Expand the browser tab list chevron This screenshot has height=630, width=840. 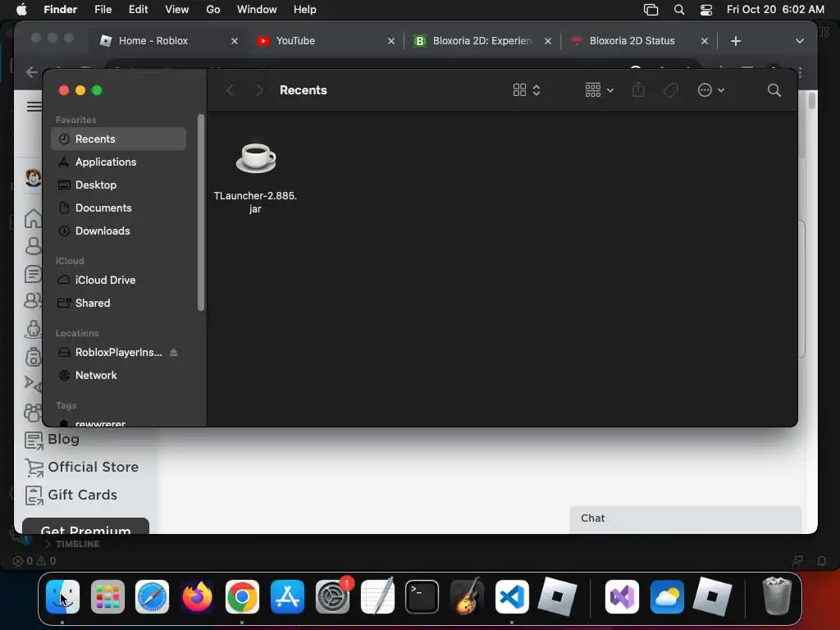tap(799, 41)
